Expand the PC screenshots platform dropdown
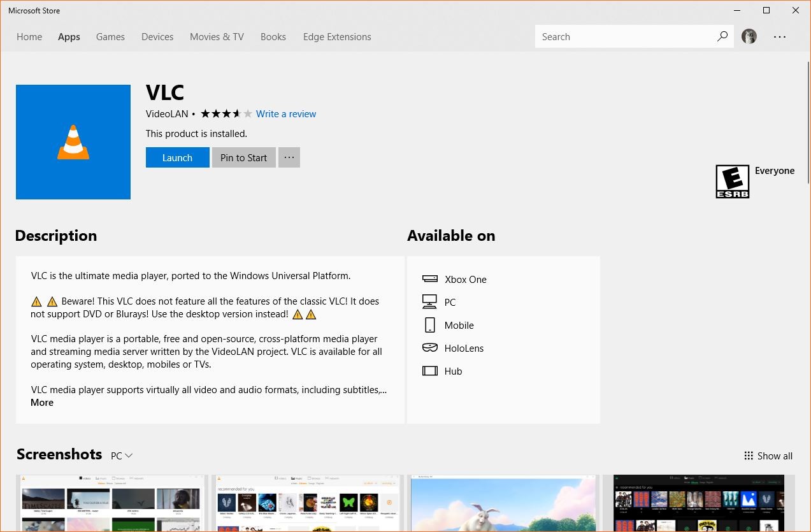Viewport: 811px width, 532px height. (122, 456)
